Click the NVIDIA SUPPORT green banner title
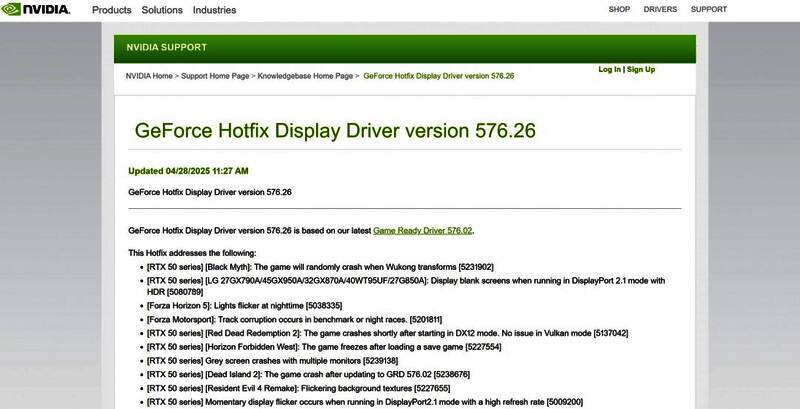This screenshot has height=409, width=800. pyautogui.click(x=166, y=47)
